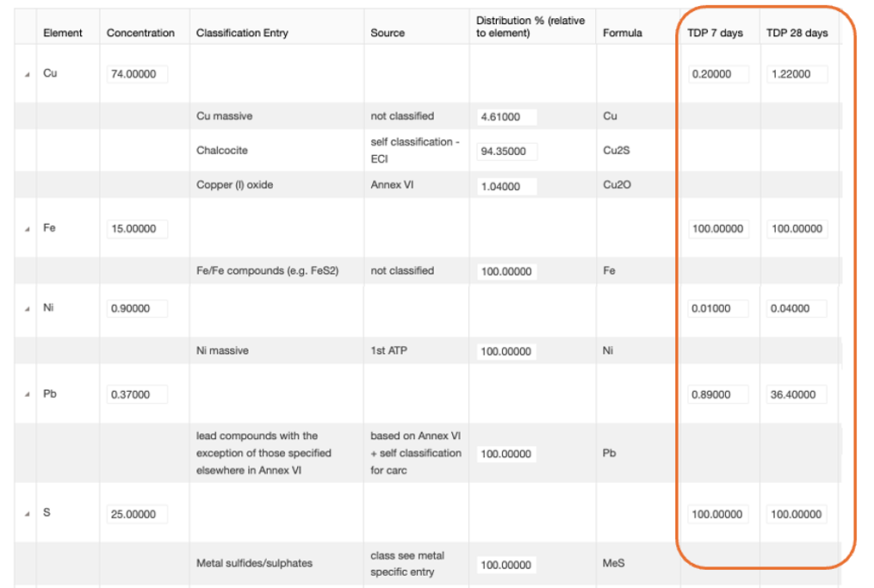The image size is (874, 588).
Task: Collapse the Ni element row
Action: click(x=28, y=308)
